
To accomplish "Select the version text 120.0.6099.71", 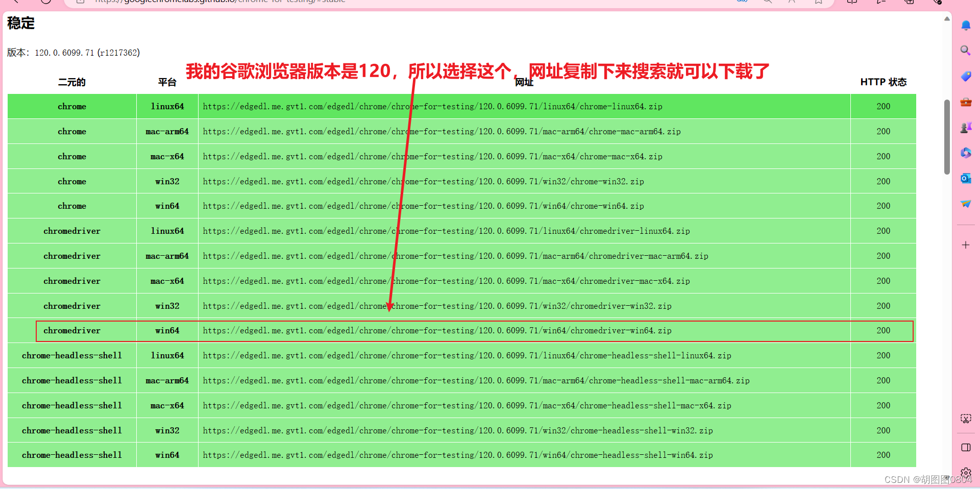I will 64,53.
